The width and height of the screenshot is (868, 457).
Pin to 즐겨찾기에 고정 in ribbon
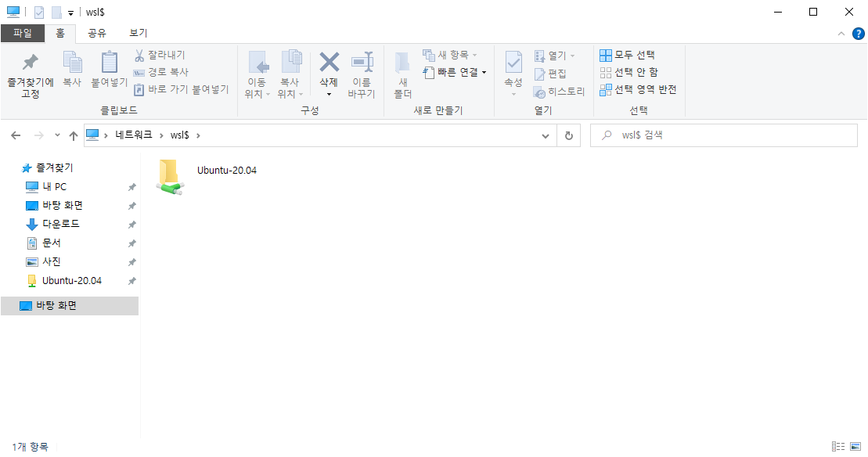[x=31, y=76]
